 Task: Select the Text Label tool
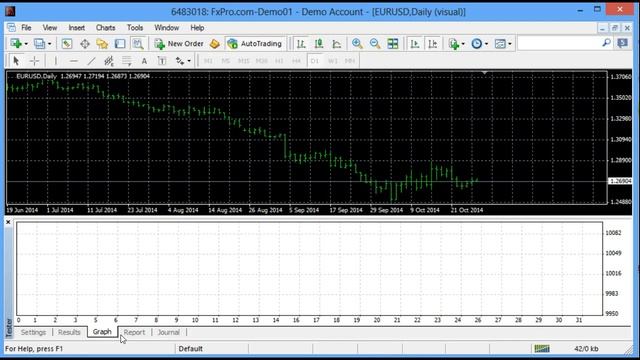[162, 61]
